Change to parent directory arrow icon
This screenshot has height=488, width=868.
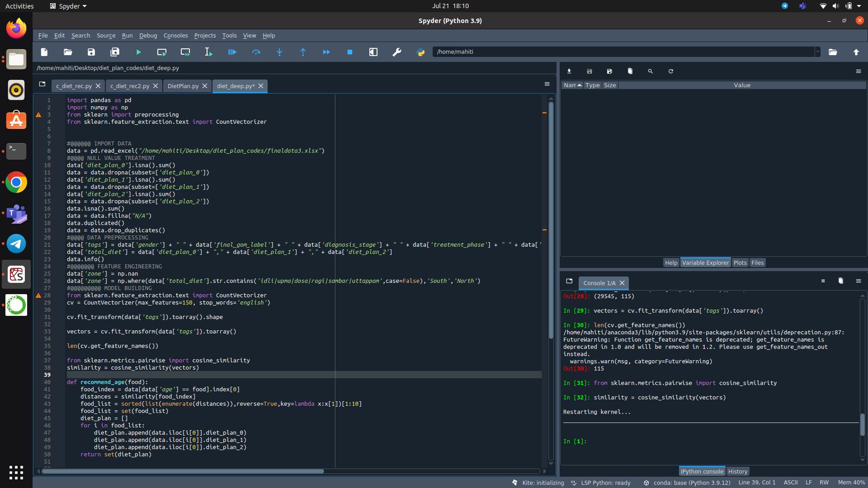(x=856, y=52)
